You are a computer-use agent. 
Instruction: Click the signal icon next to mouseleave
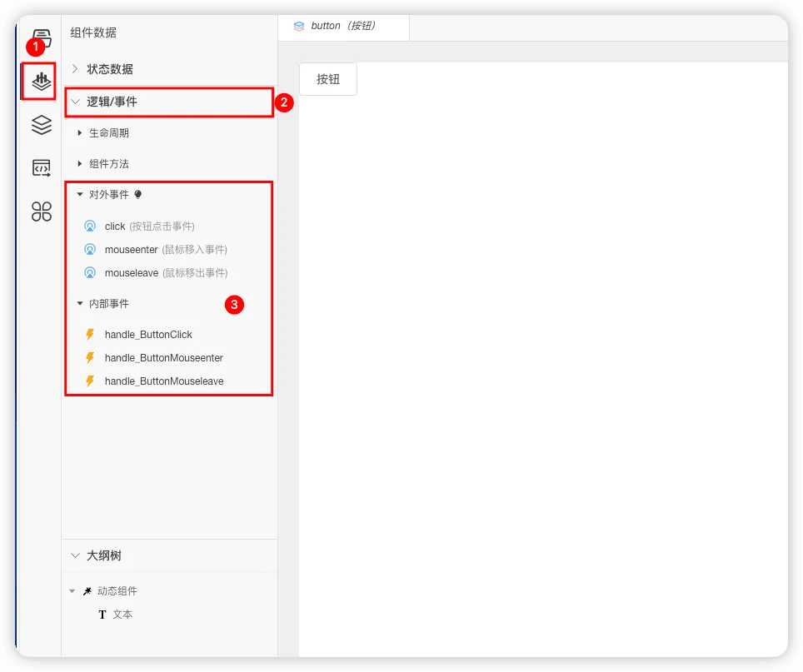pos(90,273)
